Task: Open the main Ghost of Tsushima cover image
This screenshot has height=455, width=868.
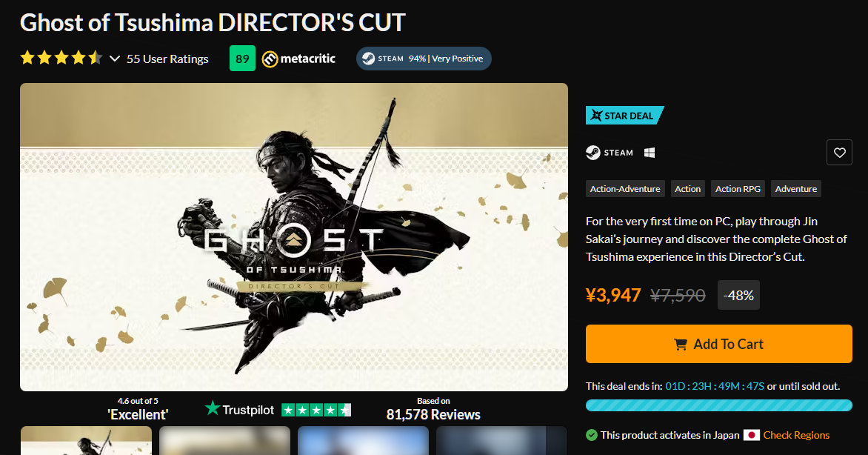Action: (x=294, y=237)
